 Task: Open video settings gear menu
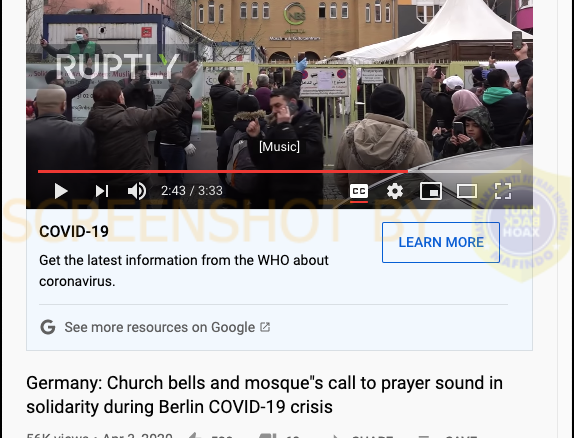[x=395, y=191]
